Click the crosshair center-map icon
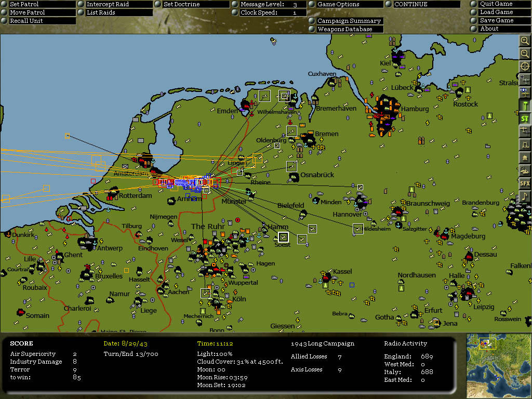Viewport: 532px width, 399px height. [x=525, y=66]
